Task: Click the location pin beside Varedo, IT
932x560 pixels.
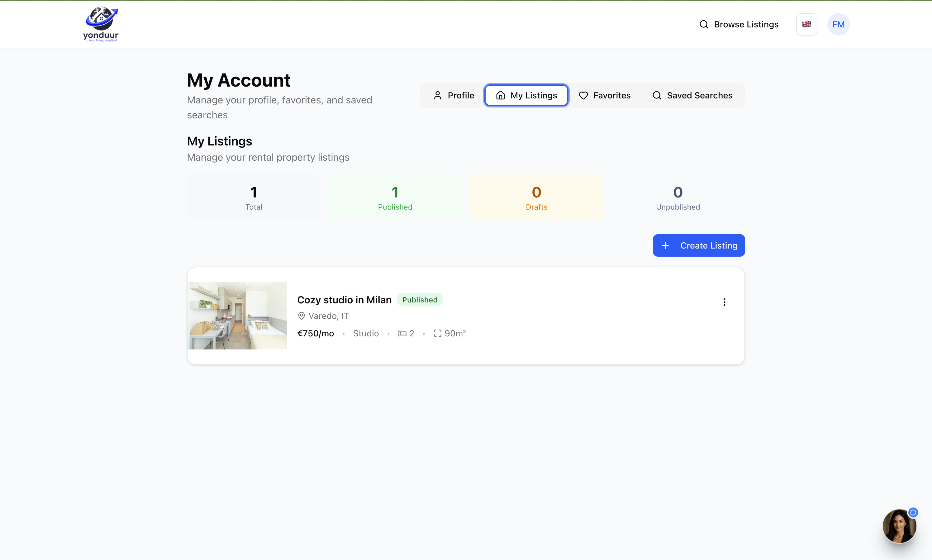Action: [x=301, y=316]
